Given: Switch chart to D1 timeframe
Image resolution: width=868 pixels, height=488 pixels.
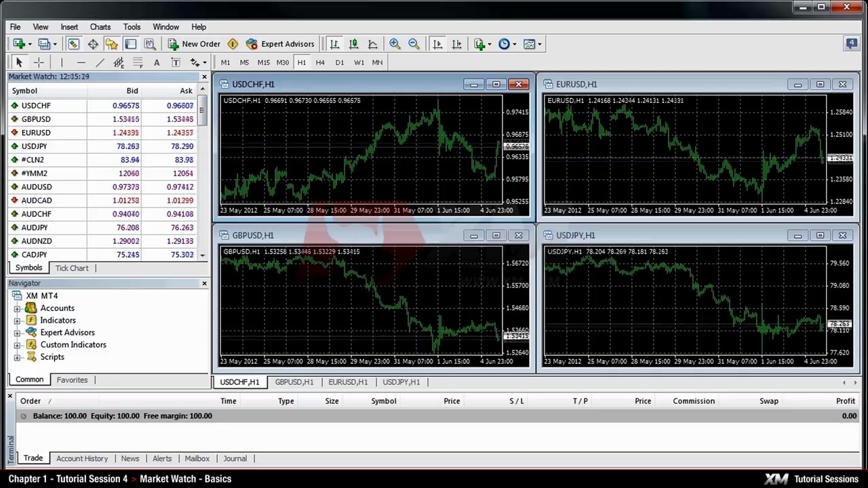Looking at the screenshot, I should tap(339, 62).
